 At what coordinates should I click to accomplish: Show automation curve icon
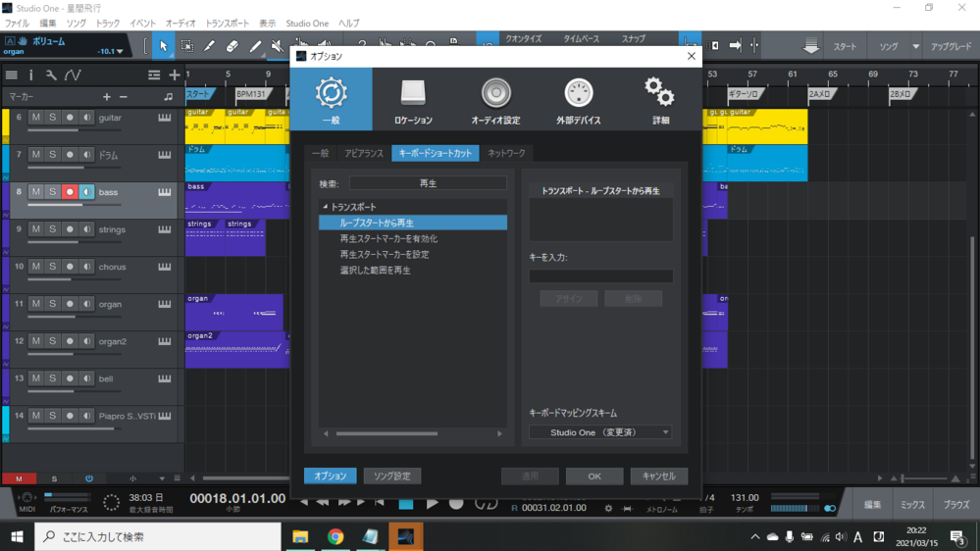click(x=73, y=75)
